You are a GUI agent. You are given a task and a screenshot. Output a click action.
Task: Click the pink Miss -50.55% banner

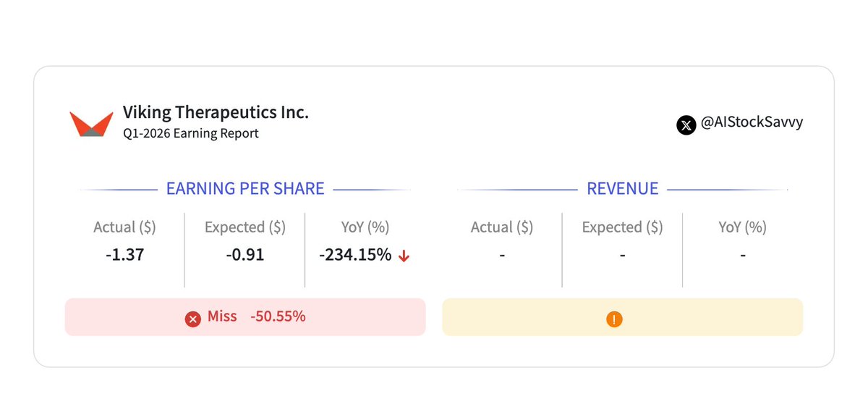click(245, 317)
